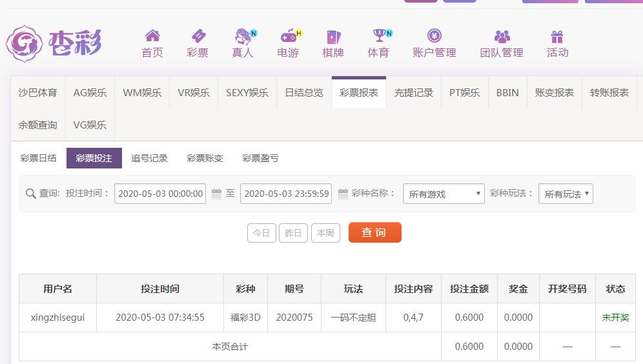Click the 首页 home icon
This screenshot has height=364, width=643.
pyautogui.click(x=152, y=36)
